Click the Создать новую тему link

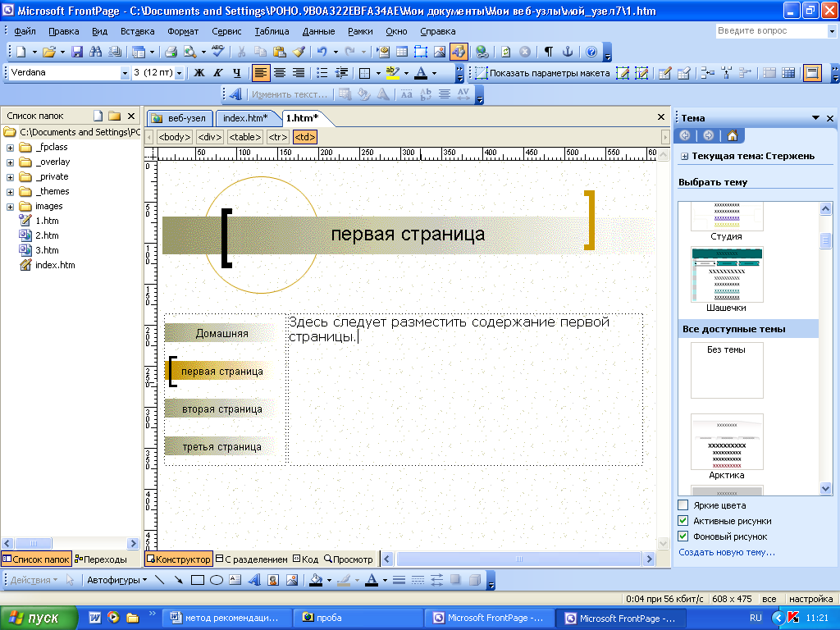click(x=727, y=552)
